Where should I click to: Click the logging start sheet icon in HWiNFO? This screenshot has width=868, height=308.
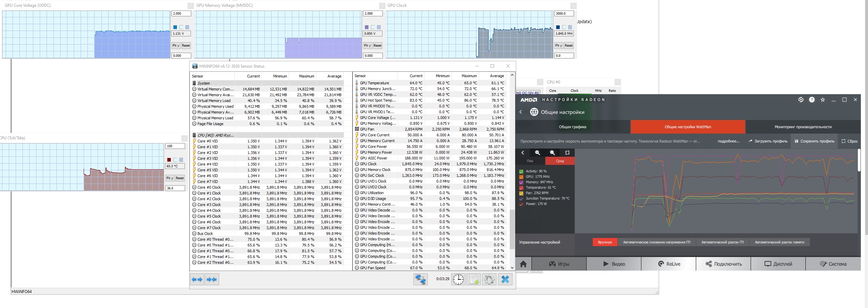(474, 279)
